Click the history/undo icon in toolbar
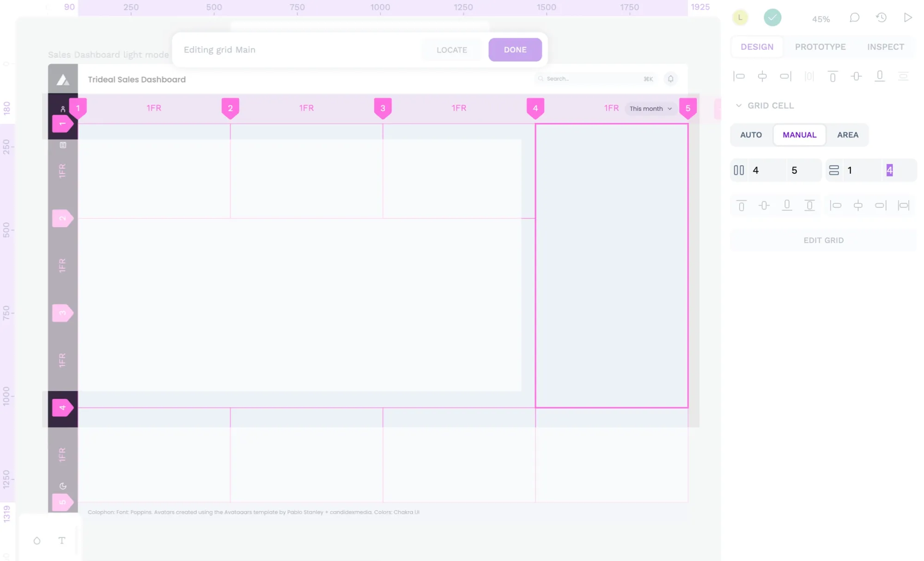 point(882,18)
